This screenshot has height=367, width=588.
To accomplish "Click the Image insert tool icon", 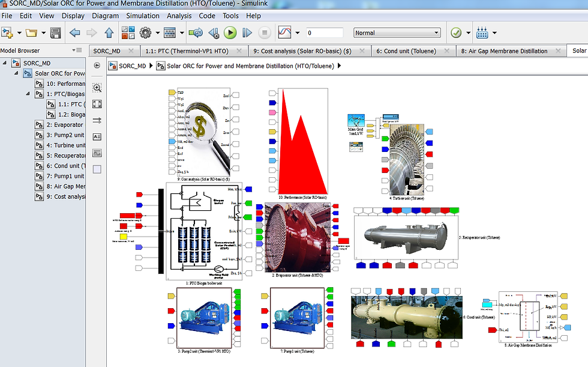I will pyautogui.click(x=97, y=153).
